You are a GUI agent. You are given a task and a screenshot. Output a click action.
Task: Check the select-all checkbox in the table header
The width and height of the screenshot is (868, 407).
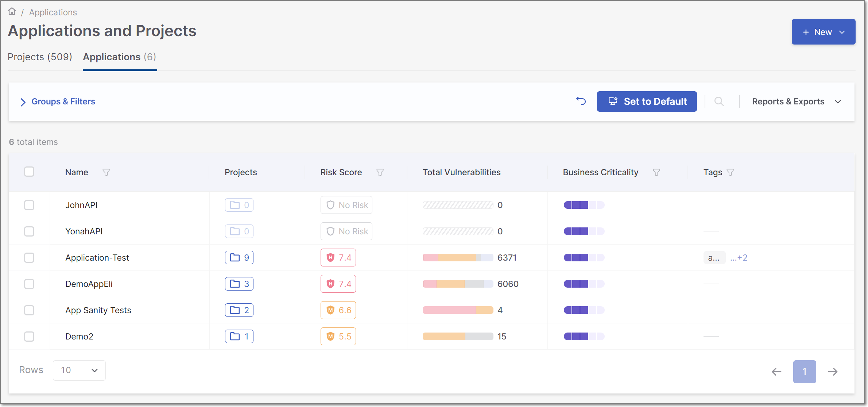point(29,171)
